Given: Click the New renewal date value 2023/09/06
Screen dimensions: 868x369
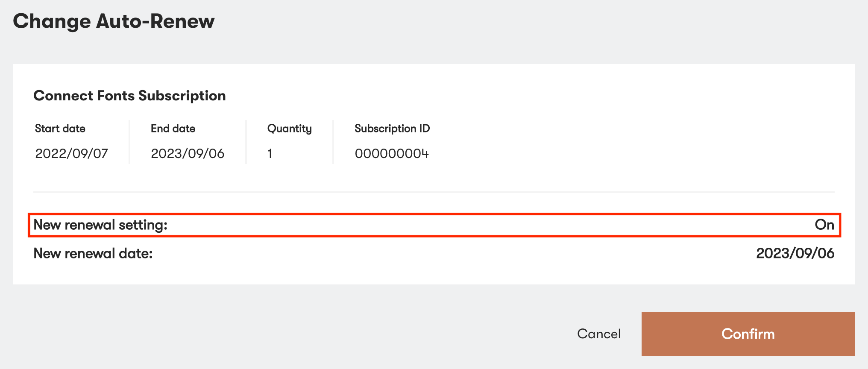Looking at the screenshot, I should [x=795, y=253].
